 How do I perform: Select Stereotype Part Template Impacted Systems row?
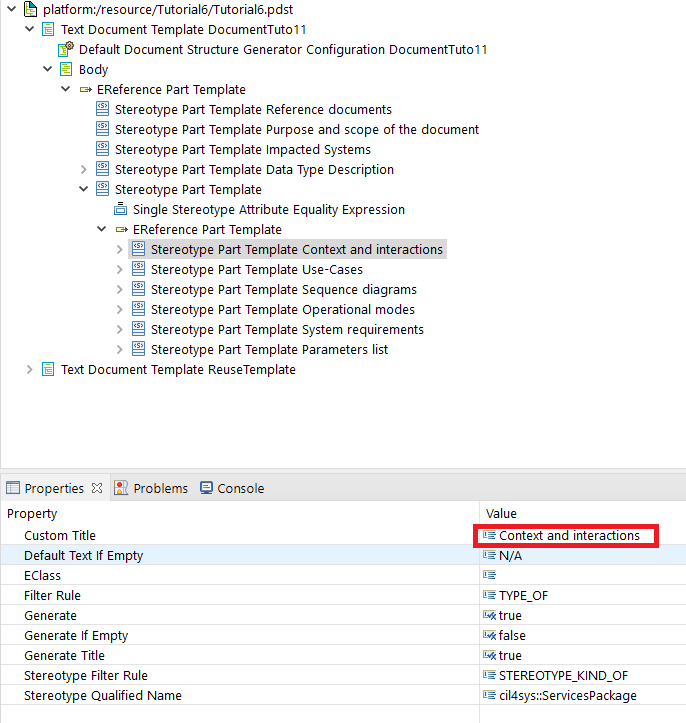coord(242,149)
